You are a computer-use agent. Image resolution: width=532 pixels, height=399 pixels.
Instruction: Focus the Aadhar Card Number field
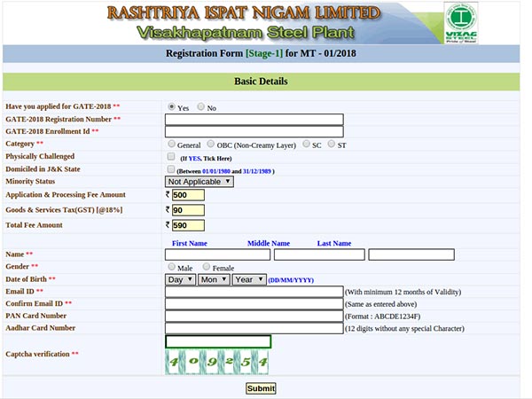(254, 328)
